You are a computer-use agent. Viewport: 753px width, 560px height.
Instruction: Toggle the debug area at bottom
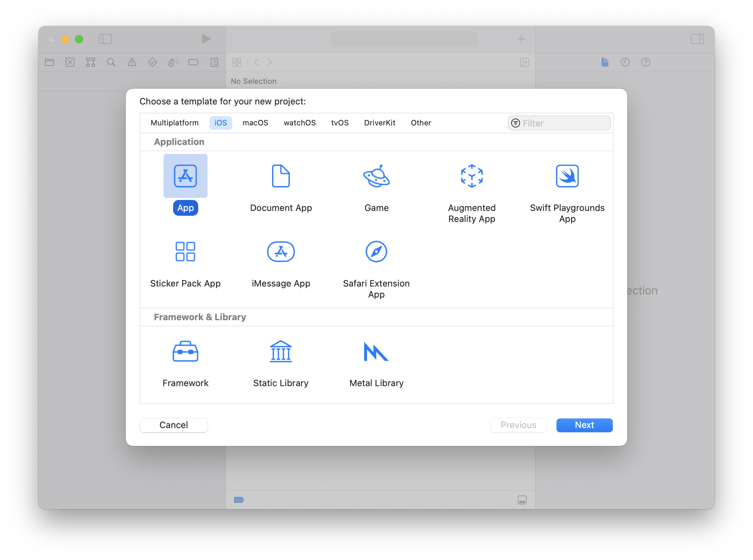522,500
